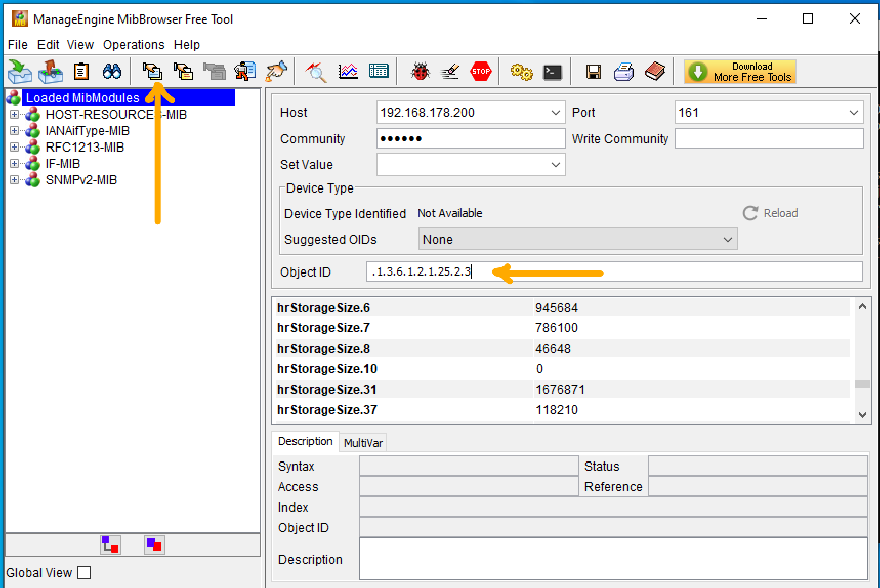Click the SNMP Get toolbar icon
This screenshot has width=880, height=588.
[x=153, y=71]
